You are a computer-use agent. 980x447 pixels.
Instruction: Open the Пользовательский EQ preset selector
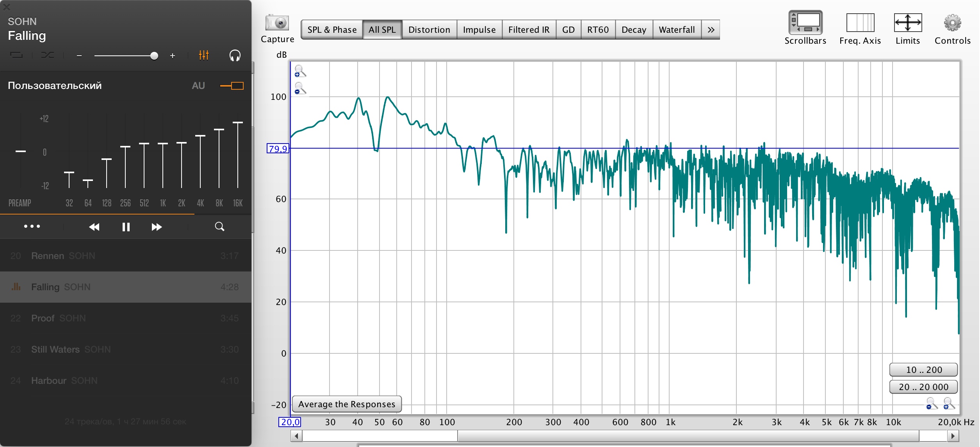tap(55, 86)
